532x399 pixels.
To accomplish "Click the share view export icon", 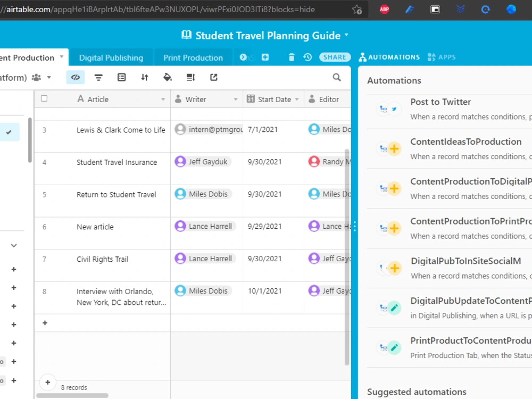I will click(214, 77).
